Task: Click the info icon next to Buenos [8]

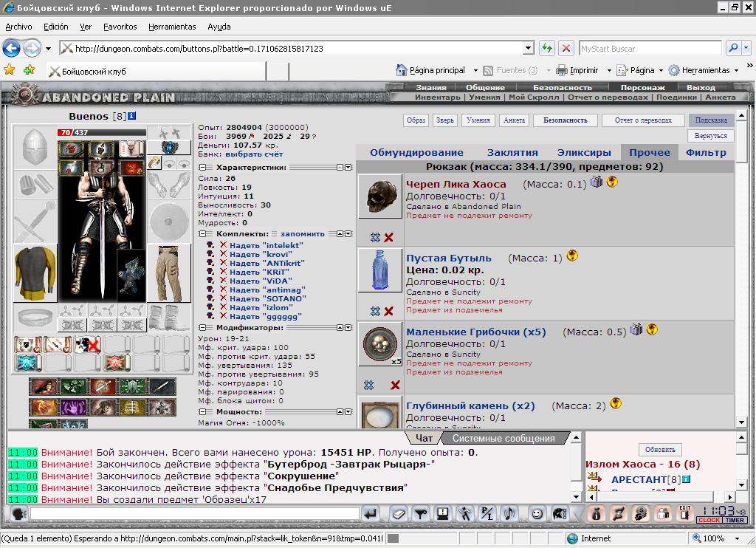Action: (131, 116)
